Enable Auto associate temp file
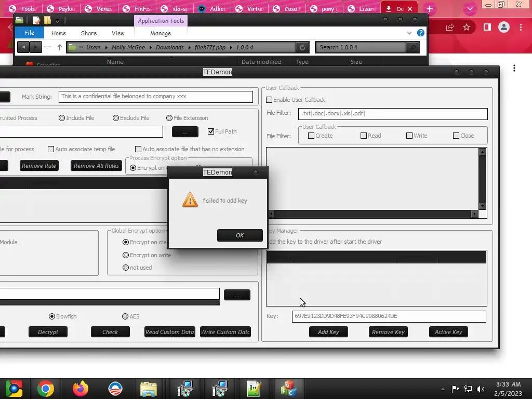Viewport: 532px width, 399px height. (x=51, y=149)
